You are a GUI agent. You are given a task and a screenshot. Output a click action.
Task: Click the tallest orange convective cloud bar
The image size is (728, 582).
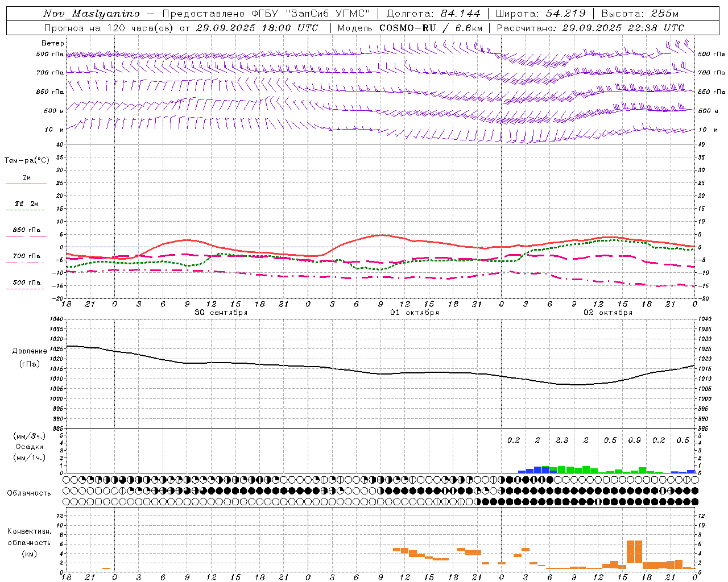[x=635, y=551]
